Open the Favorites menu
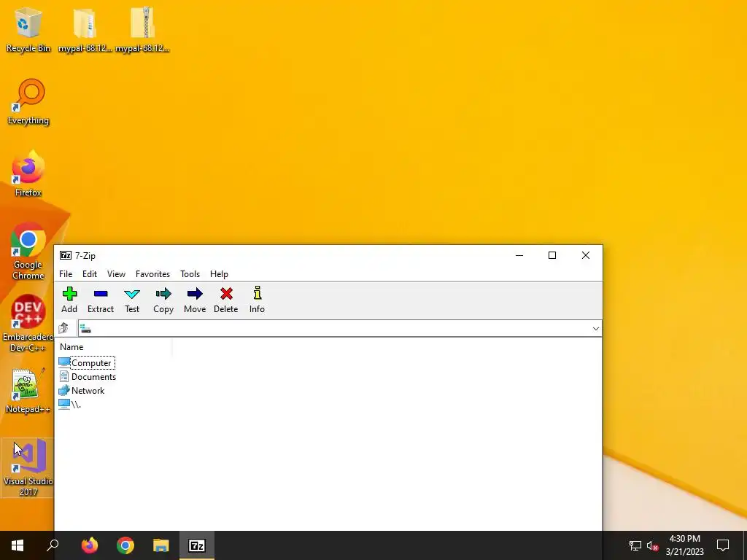Image resolution: width=747 pixels, height=560 pixels. point(153,274)
